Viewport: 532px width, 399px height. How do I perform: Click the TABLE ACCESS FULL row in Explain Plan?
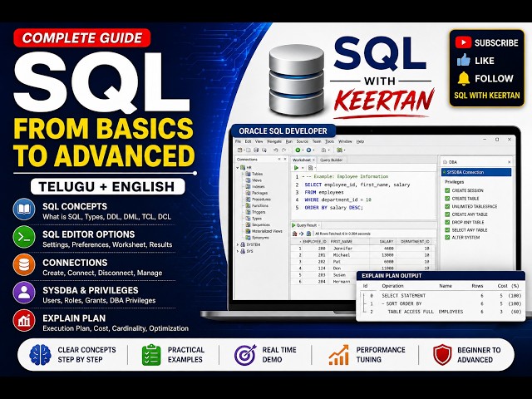tap(441, 312)
